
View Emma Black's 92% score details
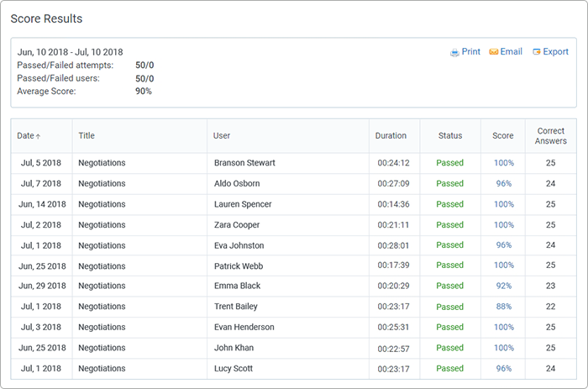click(x=503, y=286)
